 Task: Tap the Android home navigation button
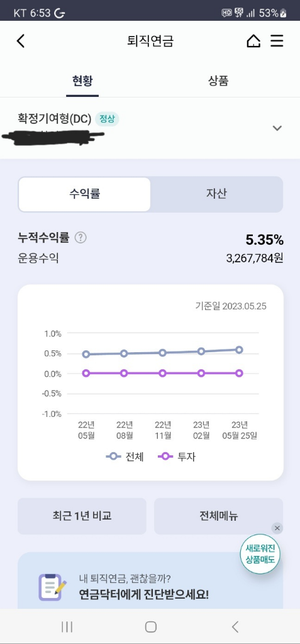coord(150,626)
